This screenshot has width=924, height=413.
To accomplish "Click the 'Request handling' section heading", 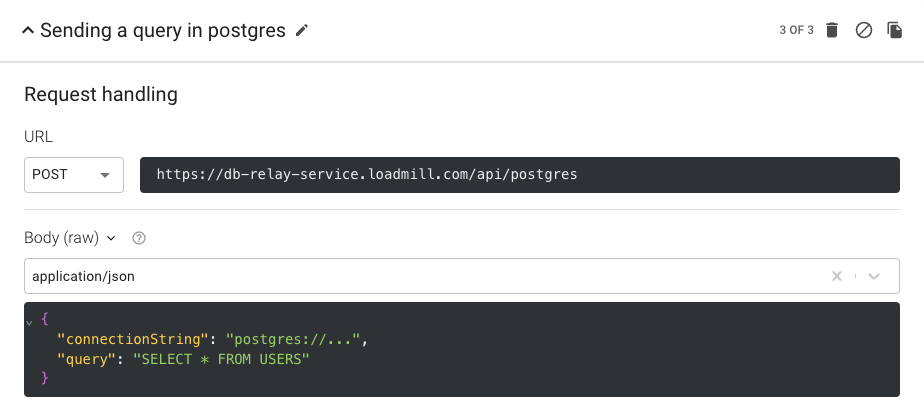I will [x=100, y=95].
